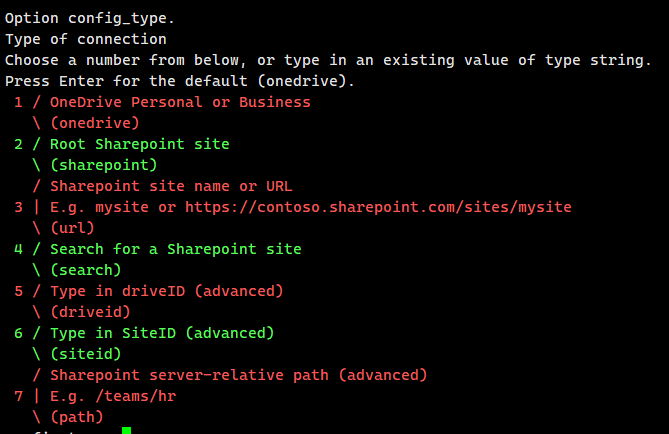The width and height of the screenshot is (669, 434).
Task: Click the "Type of connection" line
Action: click(x=86, y=39)
